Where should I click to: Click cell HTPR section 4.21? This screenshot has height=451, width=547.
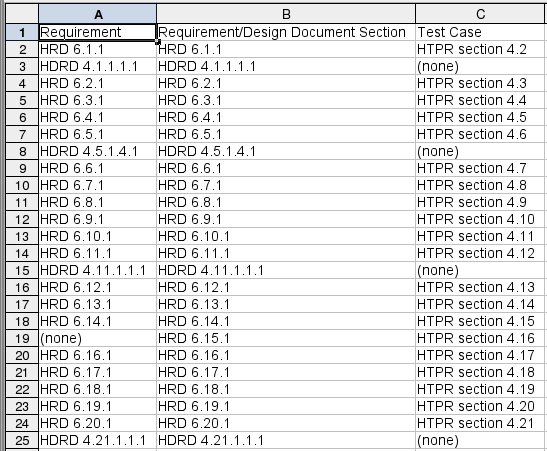[x=481, y=423]
